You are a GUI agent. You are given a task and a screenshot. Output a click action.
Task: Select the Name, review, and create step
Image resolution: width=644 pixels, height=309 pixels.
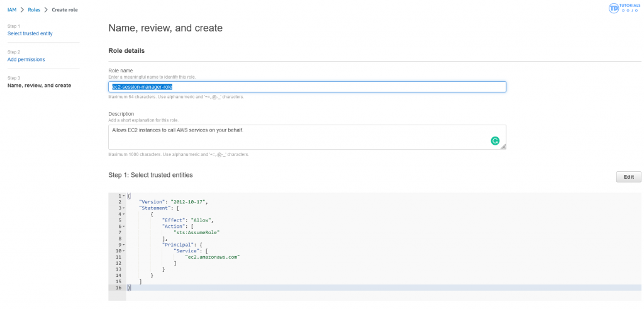click(39, 85)
